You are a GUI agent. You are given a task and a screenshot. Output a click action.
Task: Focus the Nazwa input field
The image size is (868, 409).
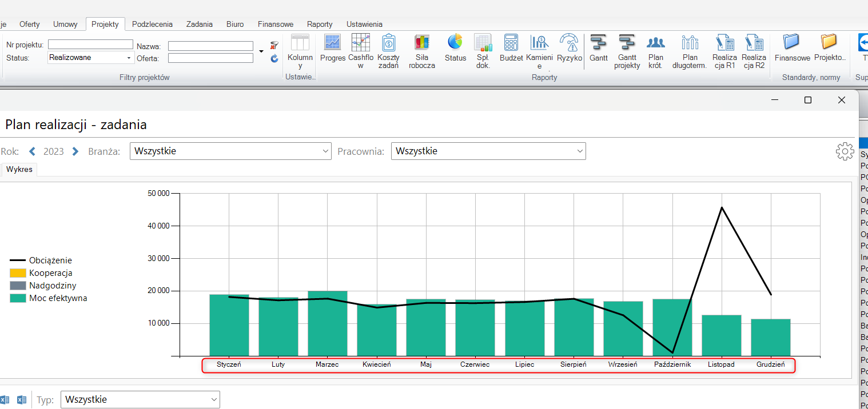point(210,46)
